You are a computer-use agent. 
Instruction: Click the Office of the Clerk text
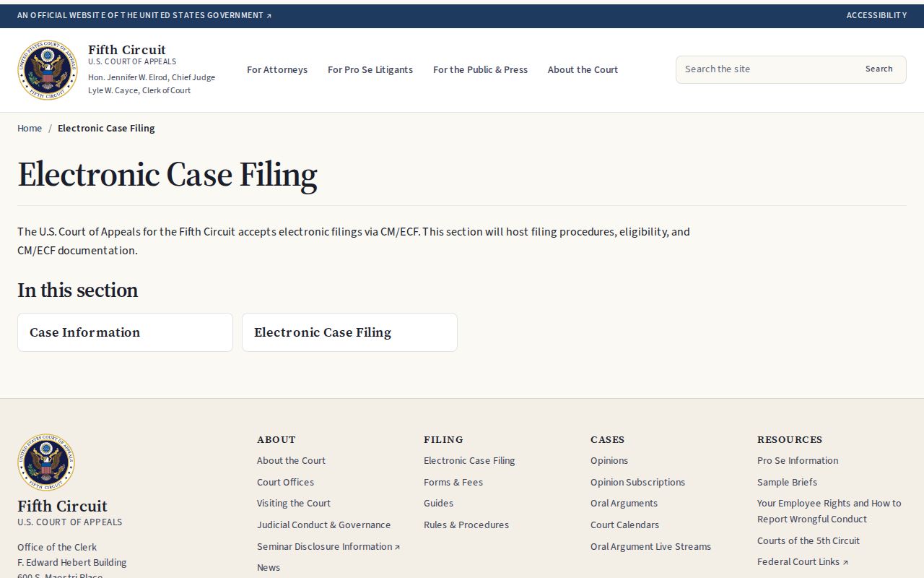click(57, 547)
